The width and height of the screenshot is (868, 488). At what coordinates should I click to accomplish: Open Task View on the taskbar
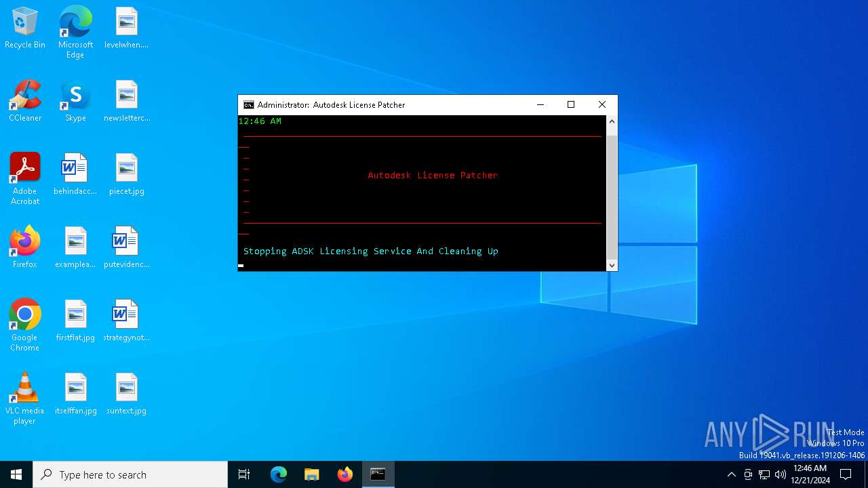(x=244, y=474)
